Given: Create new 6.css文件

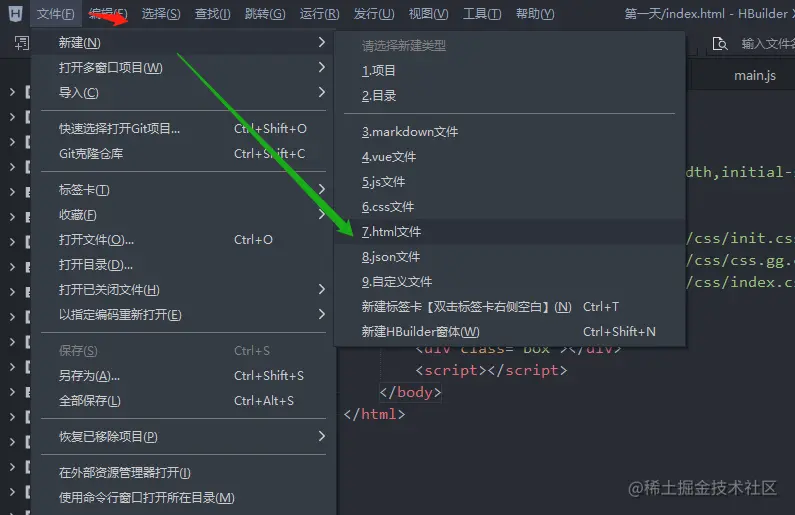Looking at the screenshot, I should click(x=510, y=206).
